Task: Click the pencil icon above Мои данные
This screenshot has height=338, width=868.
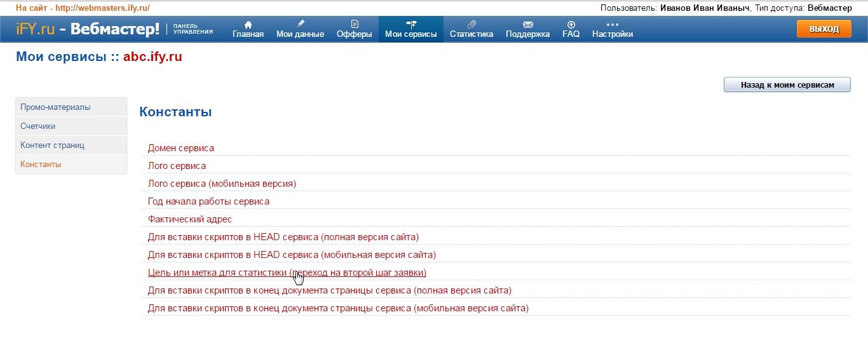Action: point(300,24)
